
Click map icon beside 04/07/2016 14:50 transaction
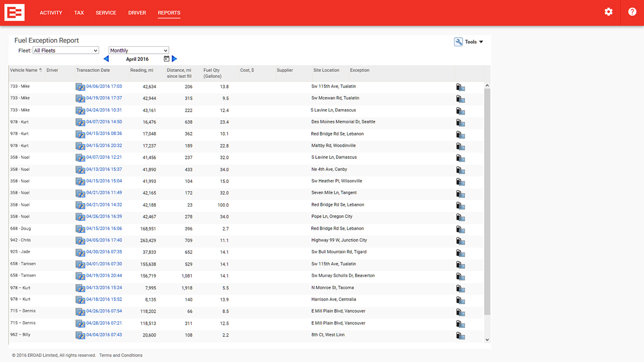pos(80,122)
